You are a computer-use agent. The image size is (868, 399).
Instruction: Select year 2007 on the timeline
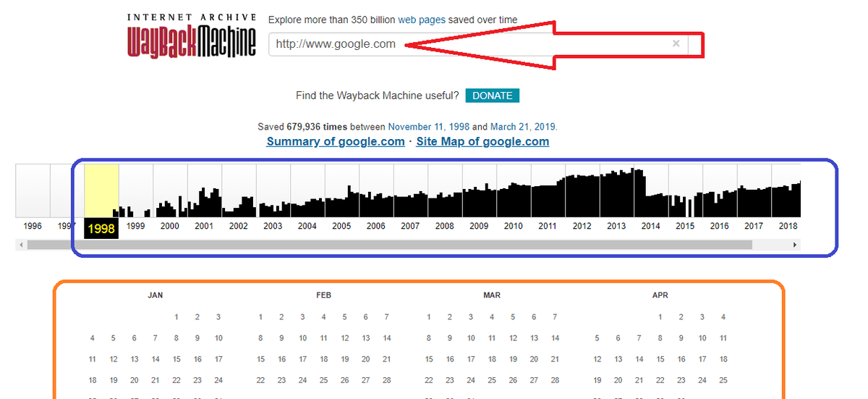coord(410,226)
